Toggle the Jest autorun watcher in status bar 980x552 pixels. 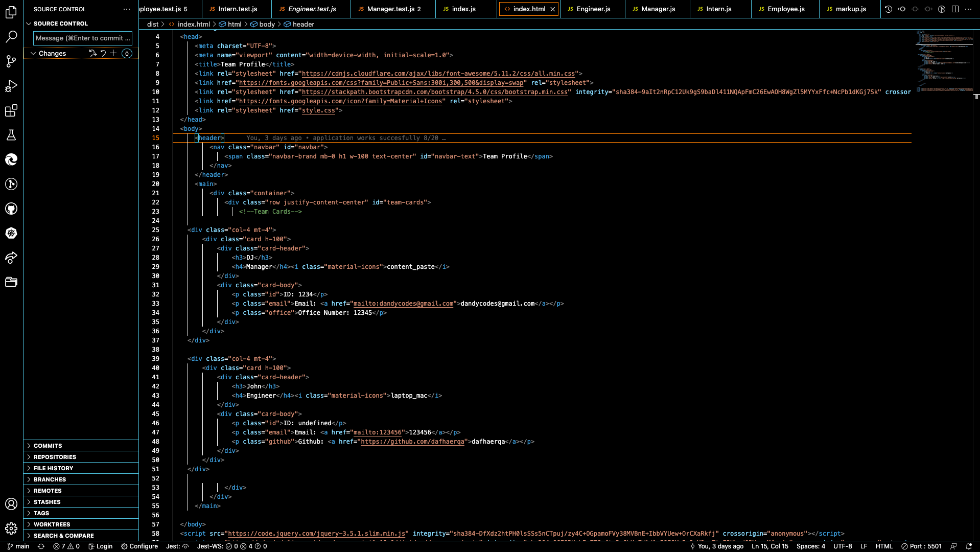coord(177,546)
